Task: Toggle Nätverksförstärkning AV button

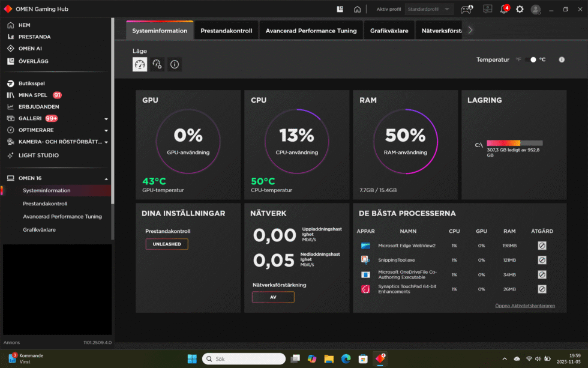Action: (x=273, y=297)
